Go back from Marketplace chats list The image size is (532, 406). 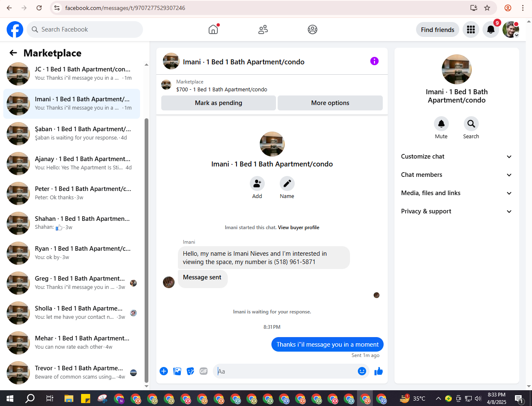(13, 53)
